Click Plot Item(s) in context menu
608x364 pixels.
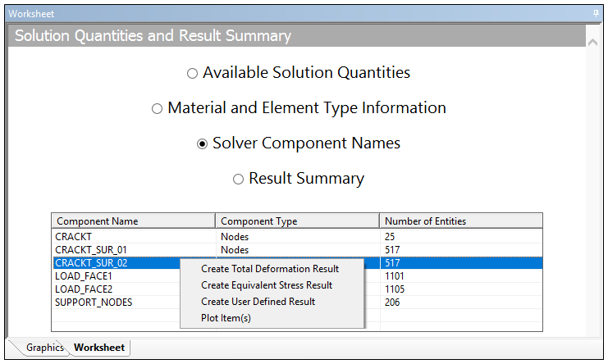coord(226,318)
